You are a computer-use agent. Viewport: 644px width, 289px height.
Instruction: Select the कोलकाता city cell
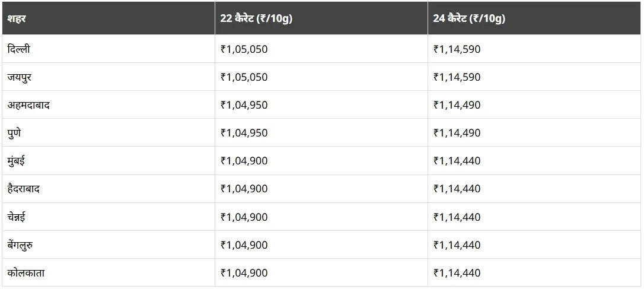pos(109,272)
